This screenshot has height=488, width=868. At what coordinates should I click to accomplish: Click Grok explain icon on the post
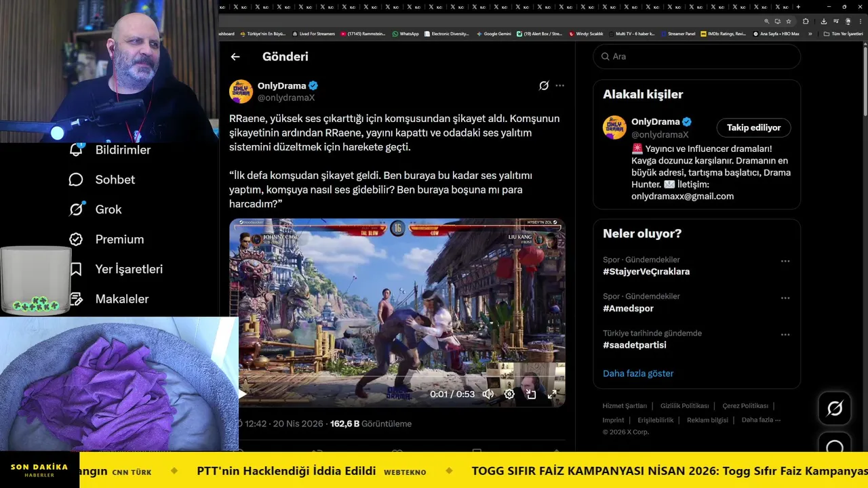point(544,85)
